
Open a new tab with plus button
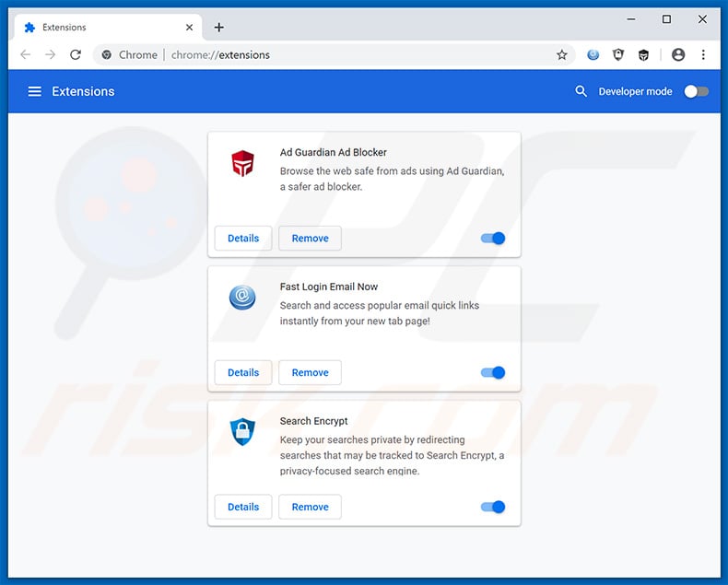[x=219, y=28]
